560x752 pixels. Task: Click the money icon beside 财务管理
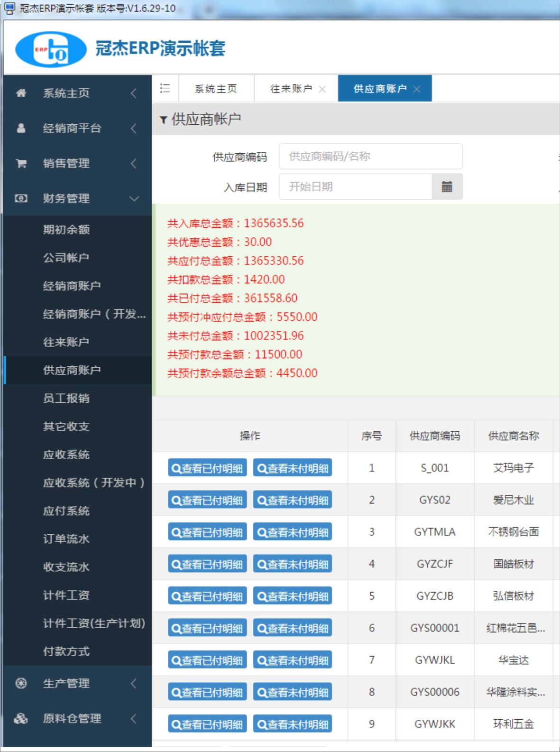click(x=21, y=198)
